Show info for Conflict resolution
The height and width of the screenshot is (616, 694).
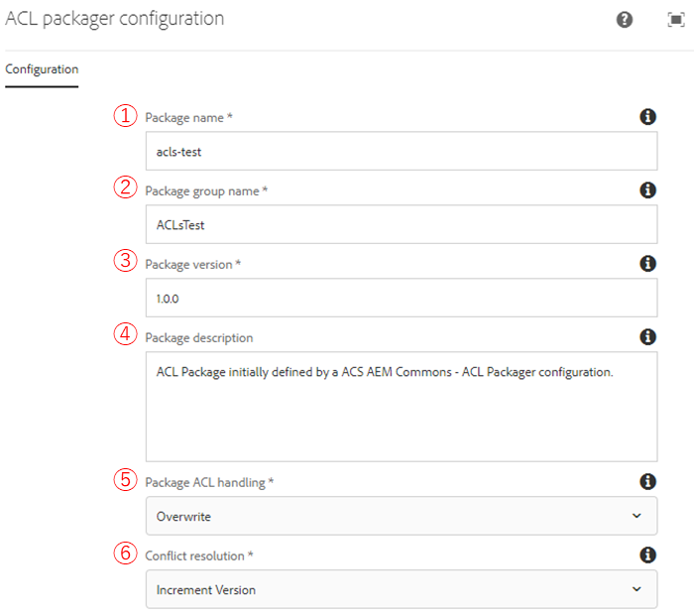pyautogui.click(x=647, y=554)
